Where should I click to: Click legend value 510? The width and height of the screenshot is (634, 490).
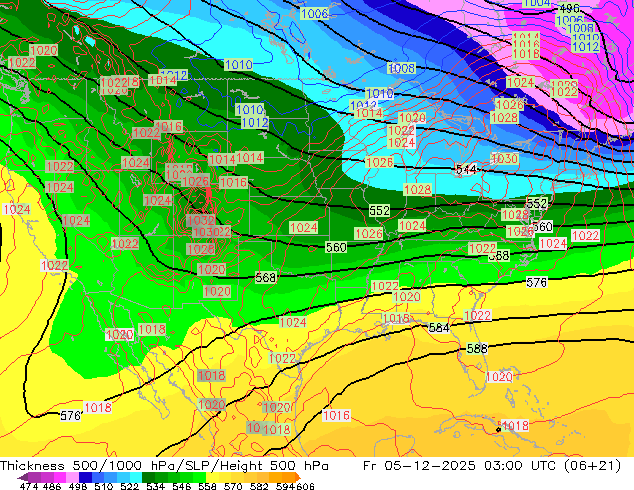tap(104, 486)
